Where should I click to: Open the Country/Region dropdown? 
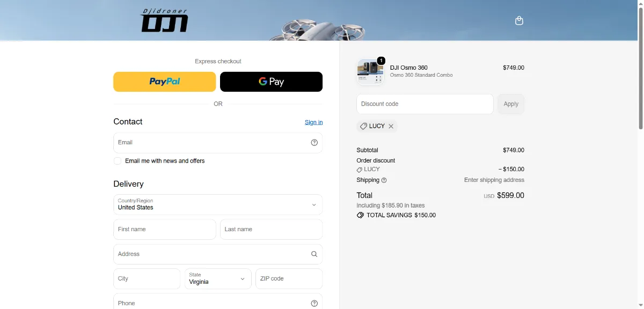pyautogui.click(x=218, y=204)
